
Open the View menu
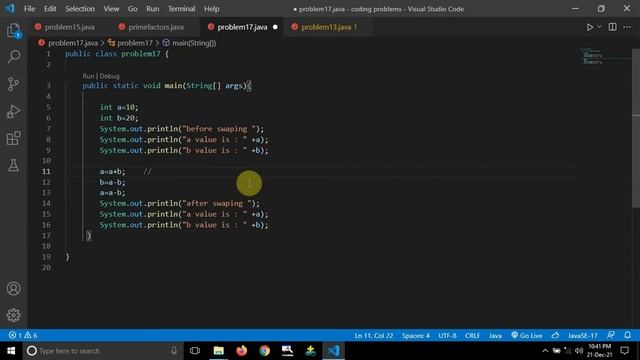[111, 9]
